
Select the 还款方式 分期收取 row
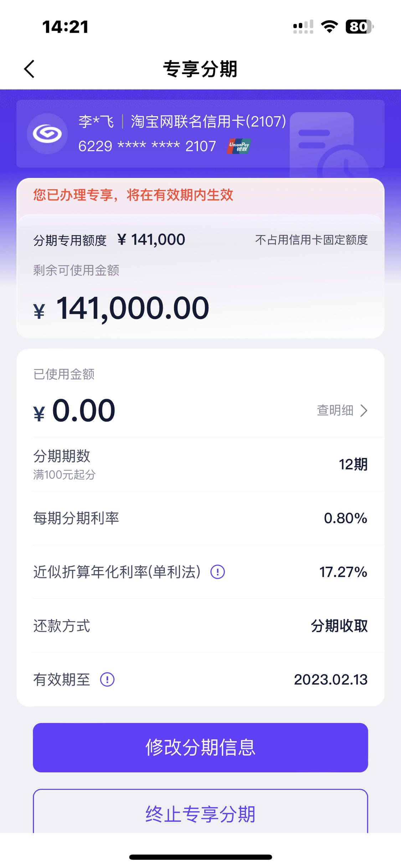[x=200, y=626]
